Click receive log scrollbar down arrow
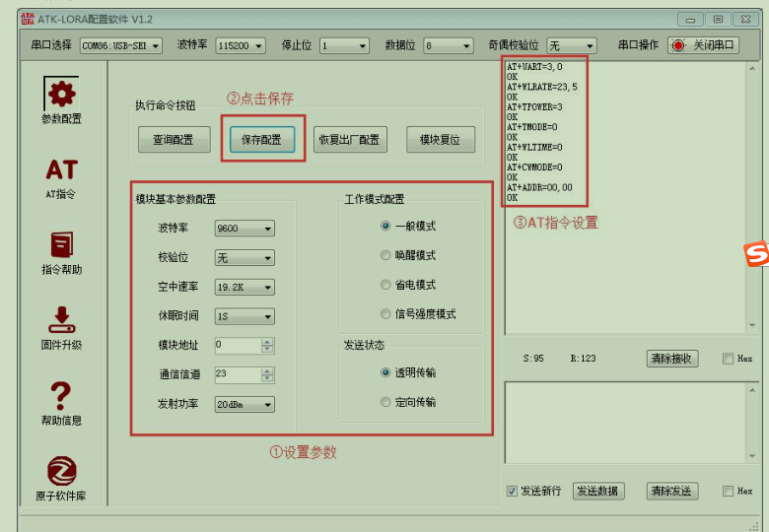769x532 pixels. 752,325
